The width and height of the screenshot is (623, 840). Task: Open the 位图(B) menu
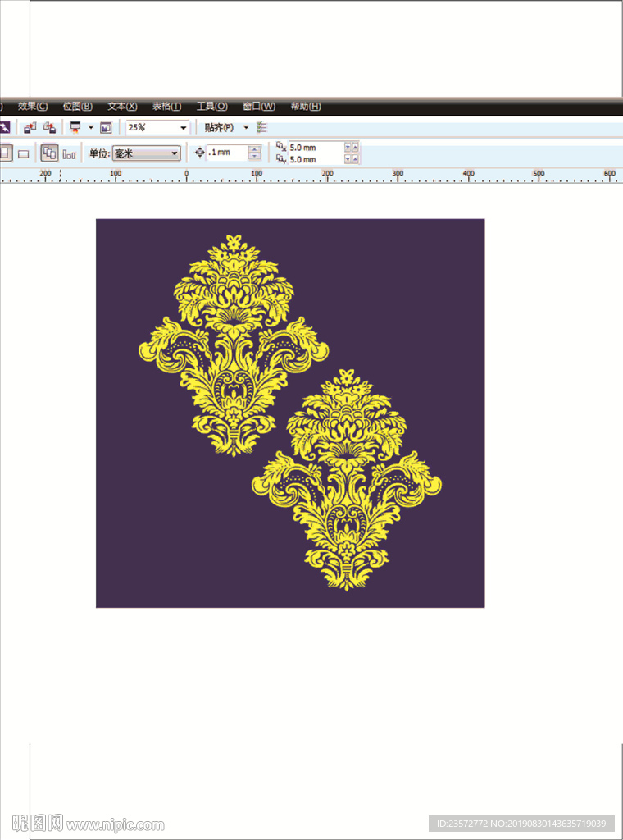[78, 107]
